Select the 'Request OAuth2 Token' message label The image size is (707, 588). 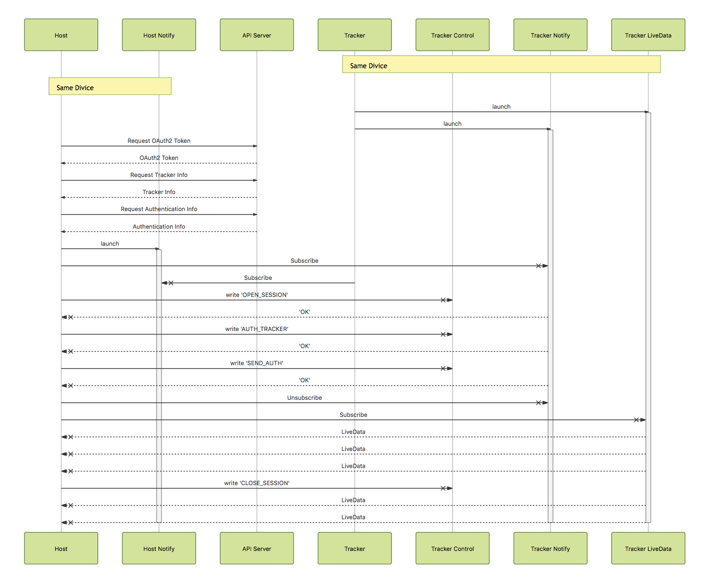click(x=159, y=141)
